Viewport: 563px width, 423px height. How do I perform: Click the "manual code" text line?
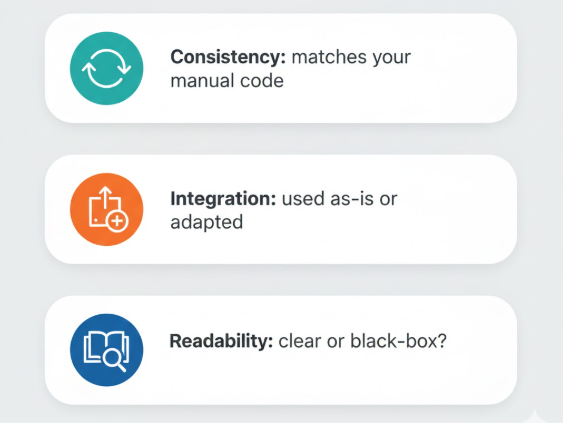click(x=227, y=80)
